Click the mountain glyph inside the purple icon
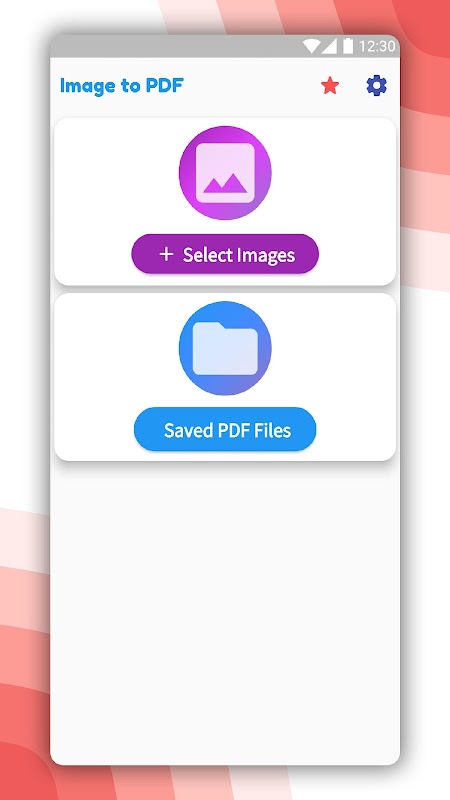 click(225, 183)
